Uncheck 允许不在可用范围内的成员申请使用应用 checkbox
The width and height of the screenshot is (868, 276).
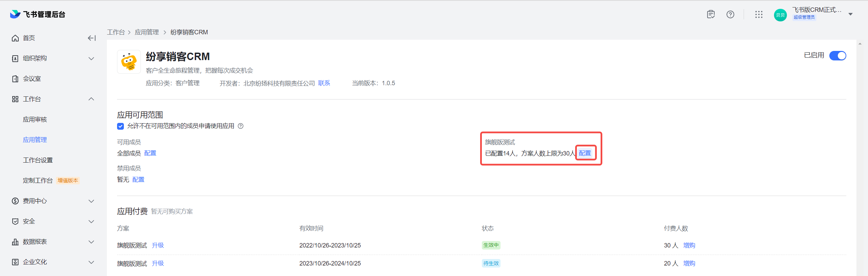(120, 126)
